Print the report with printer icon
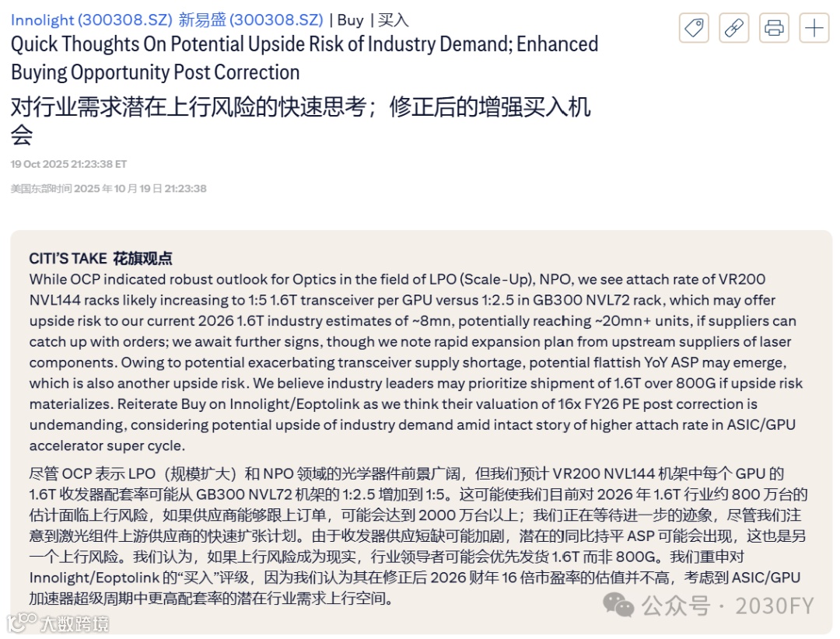 pyautogui.click(x=774, y=27)
